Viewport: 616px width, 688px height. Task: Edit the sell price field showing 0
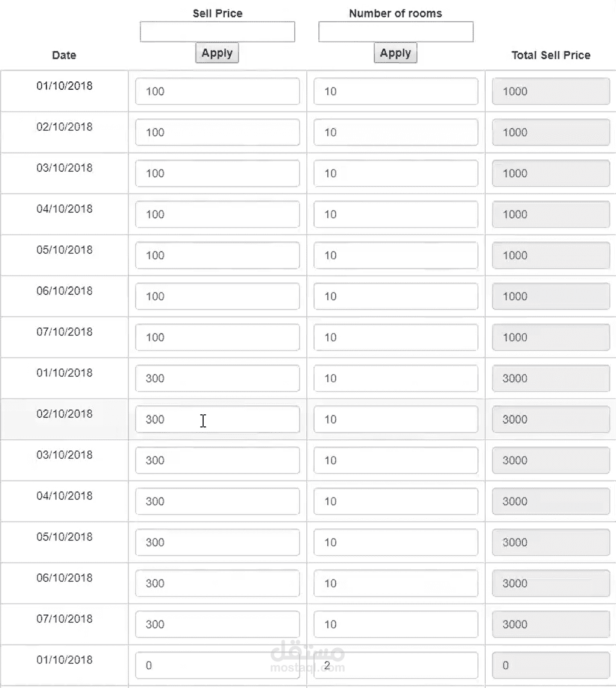tap(217, 666)
